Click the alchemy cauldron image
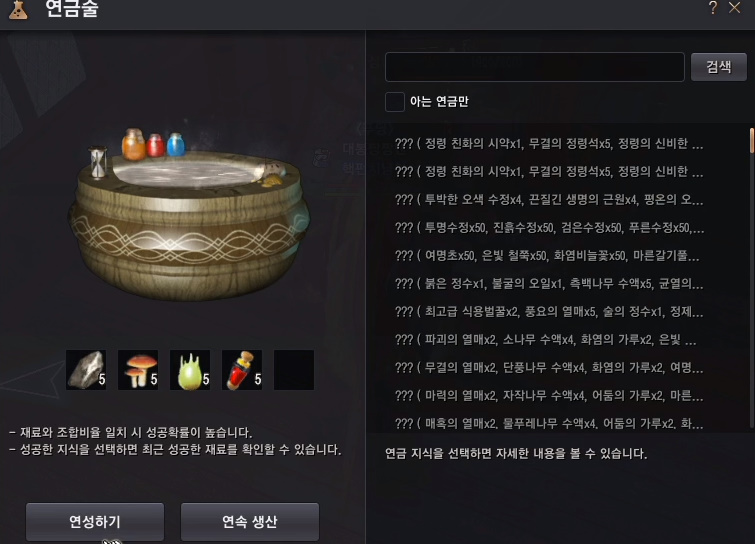This screenshot has width=755, height=544. point(189,214)
